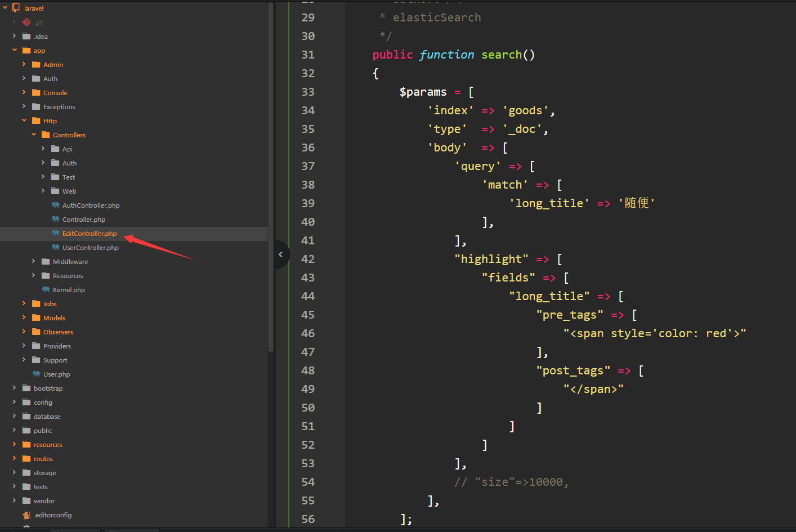Collapse the Http folder chevron

(24, 120)
